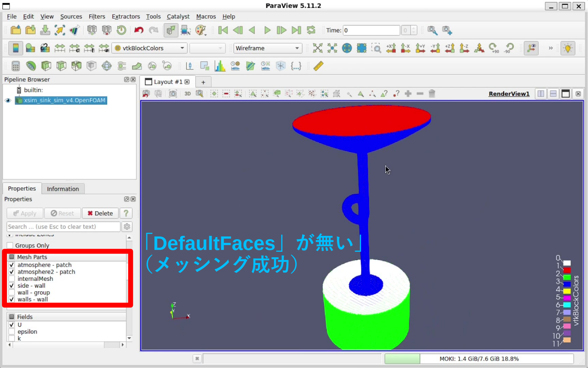Click the Calculator filter icon
Image resolution: width=588 pixels, height=368 pixels.
pyautogui.click(x=16, y=66)
